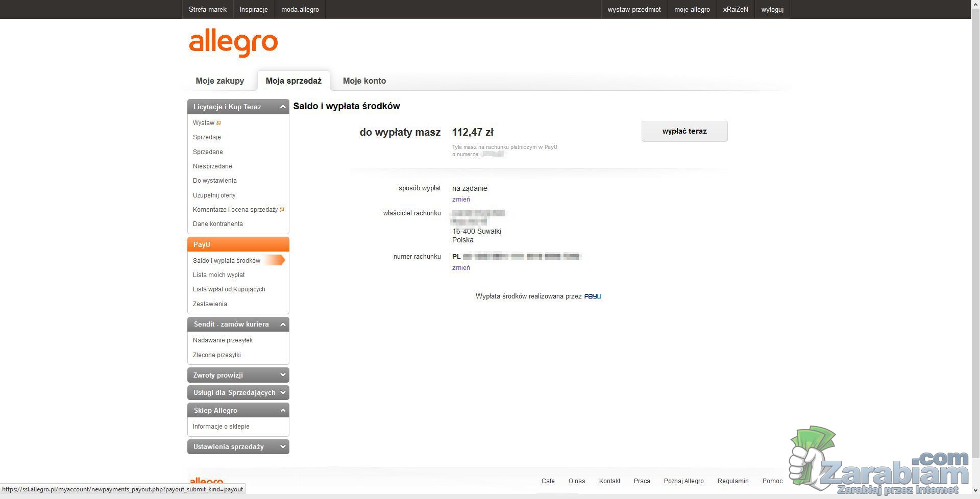980x499 pixels.
Task: Click the Cafe footer link
Action: coord(548,481)
